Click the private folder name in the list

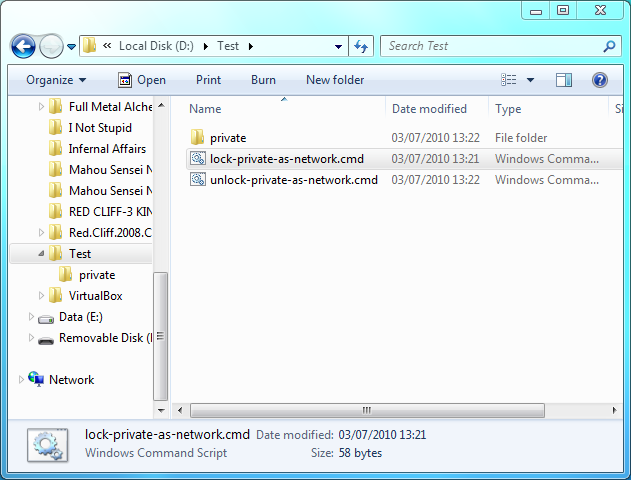pos(228,138)
